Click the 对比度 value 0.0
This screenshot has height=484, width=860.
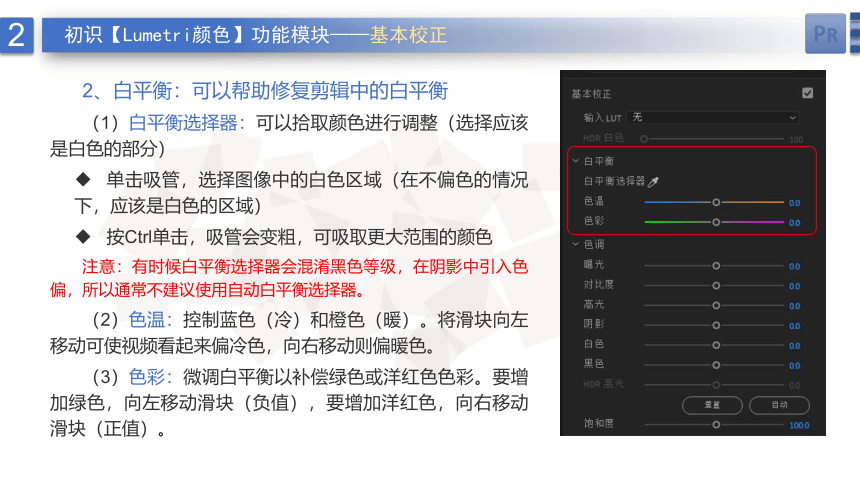(794, 286)
